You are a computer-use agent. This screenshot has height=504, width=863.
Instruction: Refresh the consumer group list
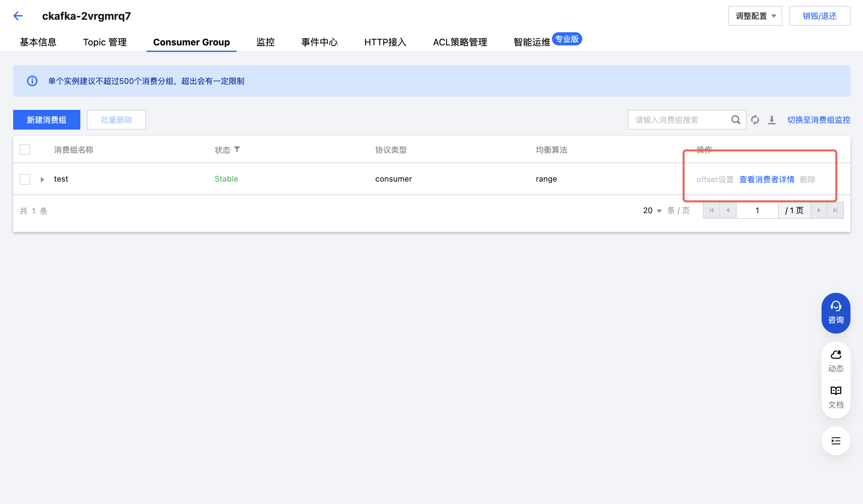[755, 120]
